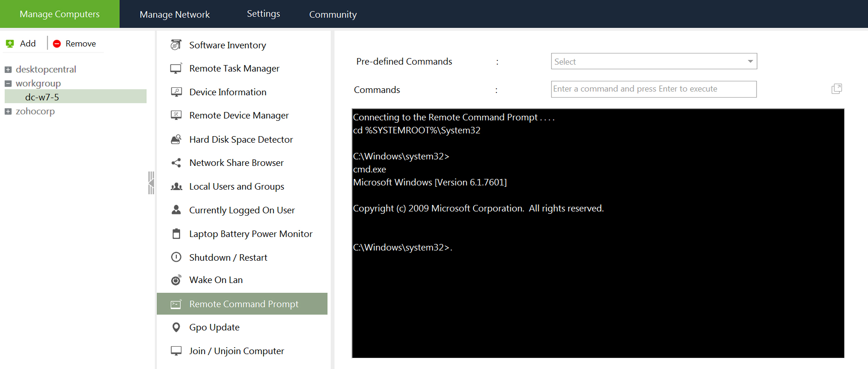
Task: Click the Laptop Battery Power Monitor icon
Action: pos(176,234)
